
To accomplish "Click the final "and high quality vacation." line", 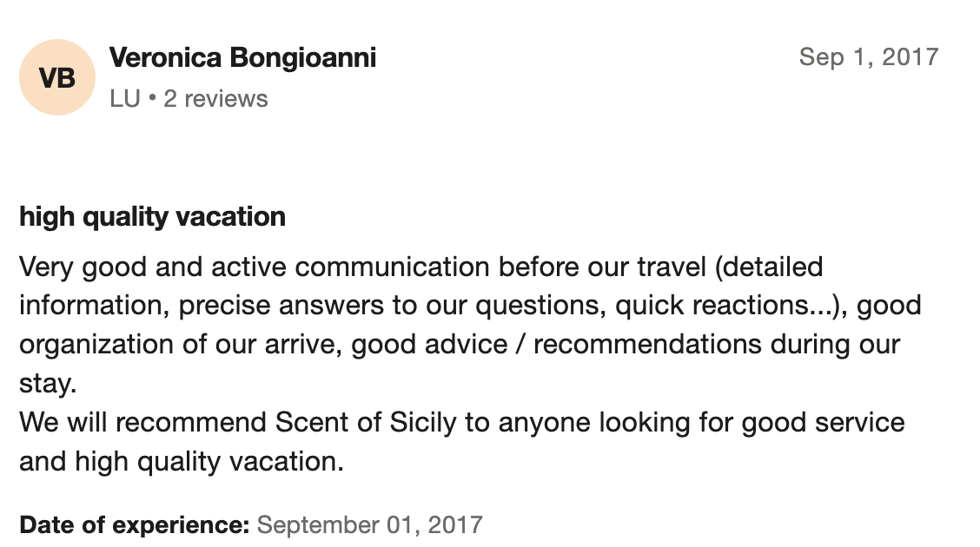I will [182, 461].
